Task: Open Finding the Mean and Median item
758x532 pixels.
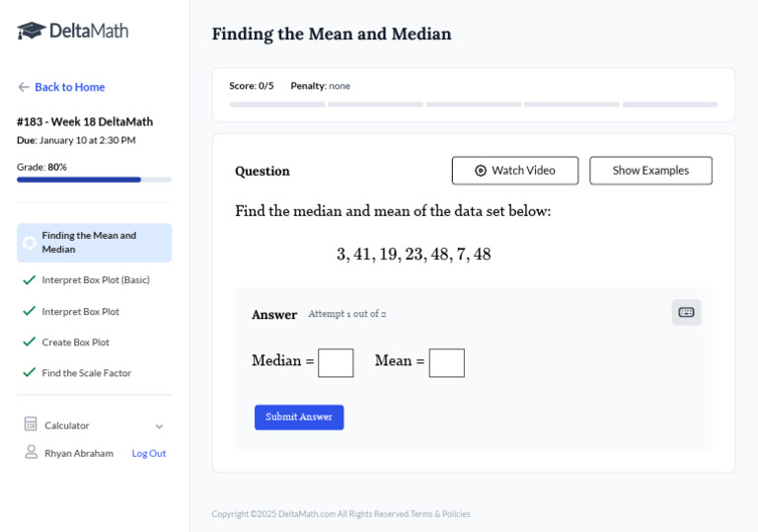Action: coord(95,243)
